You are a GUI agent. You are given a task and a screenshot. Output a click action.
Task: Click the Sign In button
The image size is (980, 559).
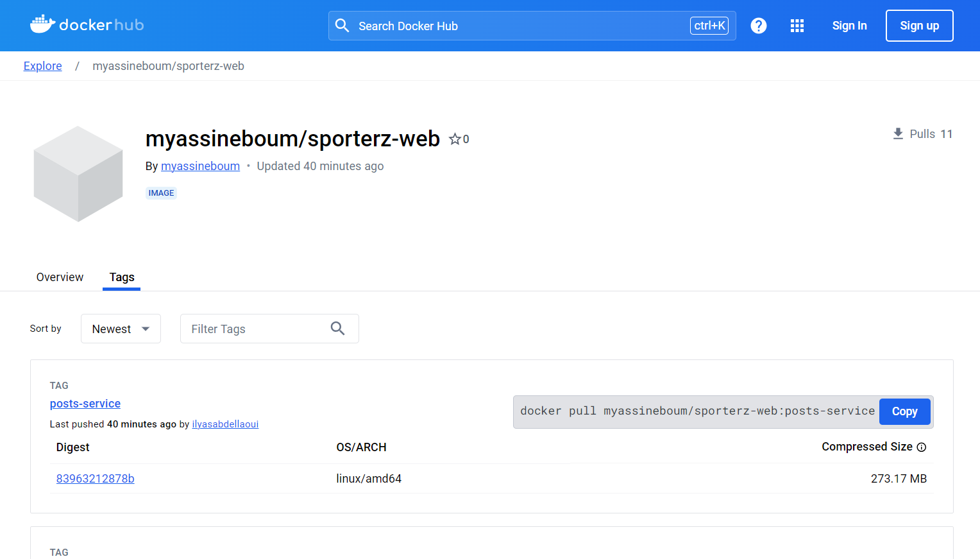pos(849,26)
